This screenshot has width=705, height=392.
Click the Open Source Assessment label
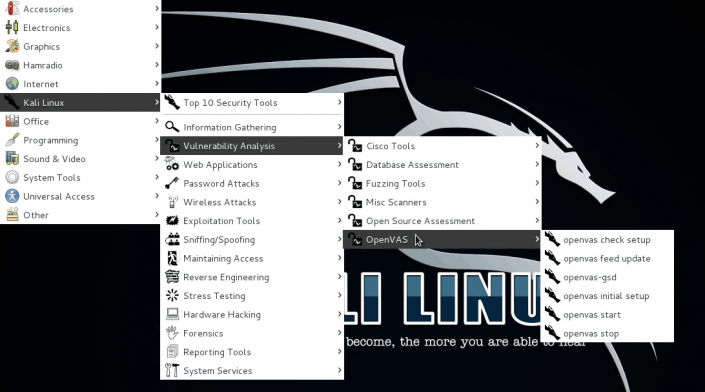click(420, 221)
